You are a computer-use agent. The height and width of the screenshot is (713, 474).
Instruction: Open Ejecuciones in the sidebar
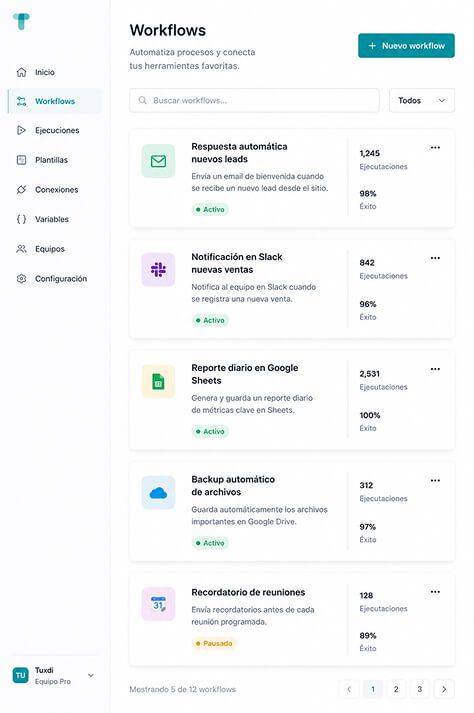(55, 131)
